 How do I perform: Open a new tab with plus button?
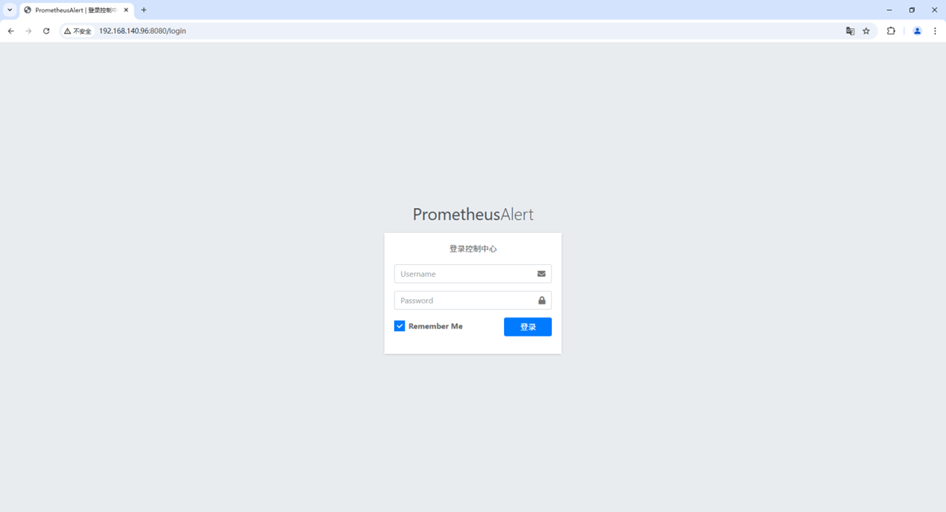point(144,10)
